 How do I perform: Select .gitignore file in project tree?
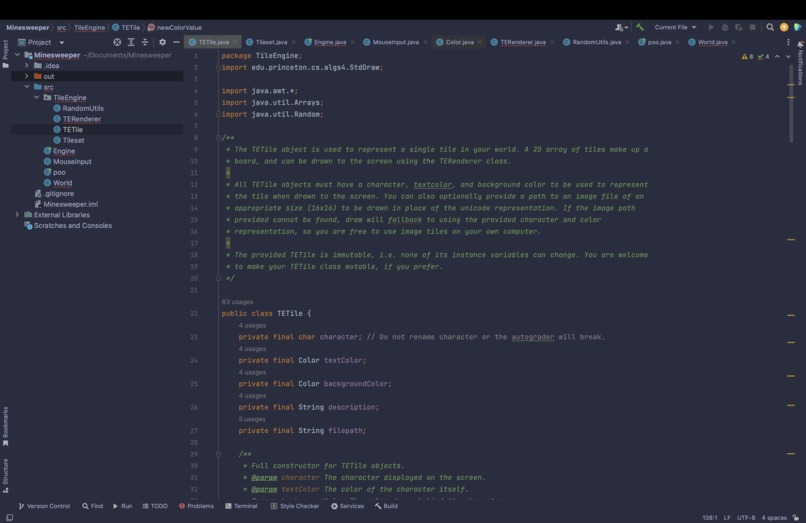point(59,193)
